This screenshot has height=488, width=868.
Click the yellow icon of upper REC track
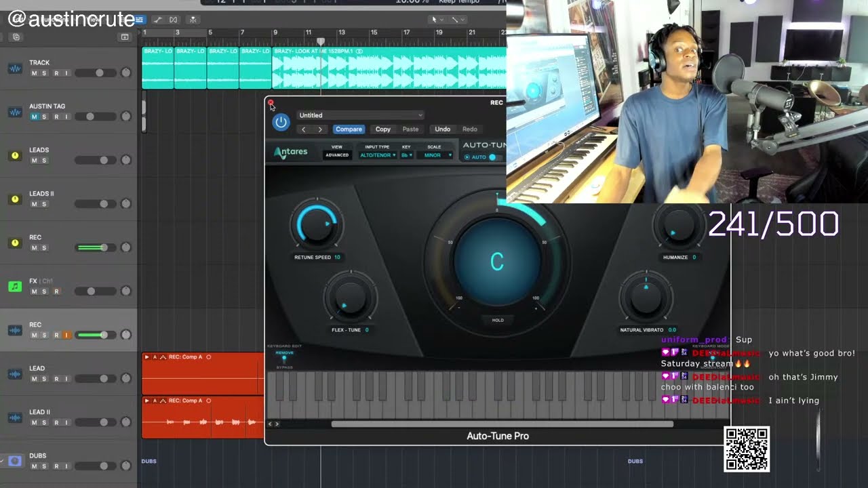click(15, 243)
